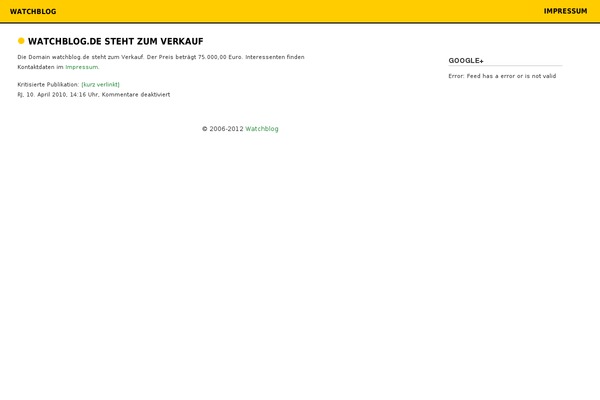Follow the green Impressum link in the paragraph
Screen dimensions: 600x400
[x=82, y=67]
